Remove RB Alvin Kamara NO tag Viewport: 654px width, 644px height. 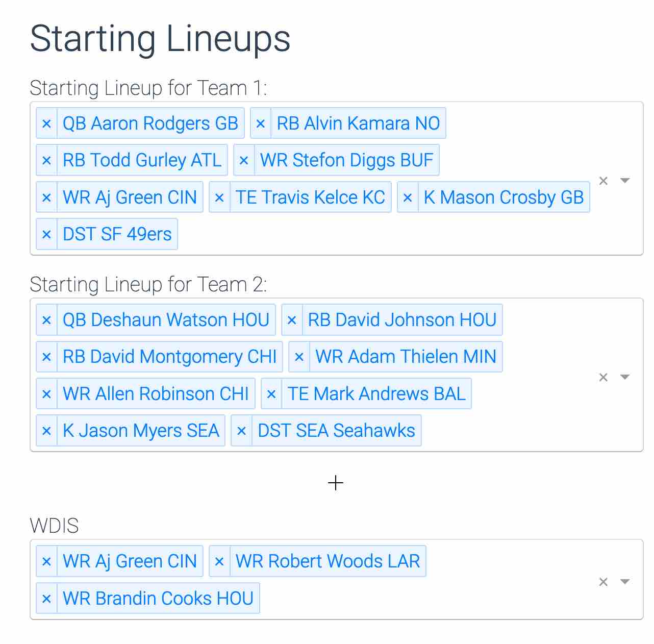261,123
